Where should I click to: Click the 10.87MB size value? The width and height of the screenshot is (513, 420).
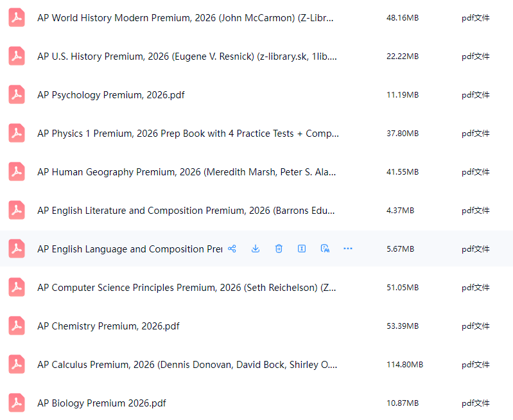tap(403, 403)
